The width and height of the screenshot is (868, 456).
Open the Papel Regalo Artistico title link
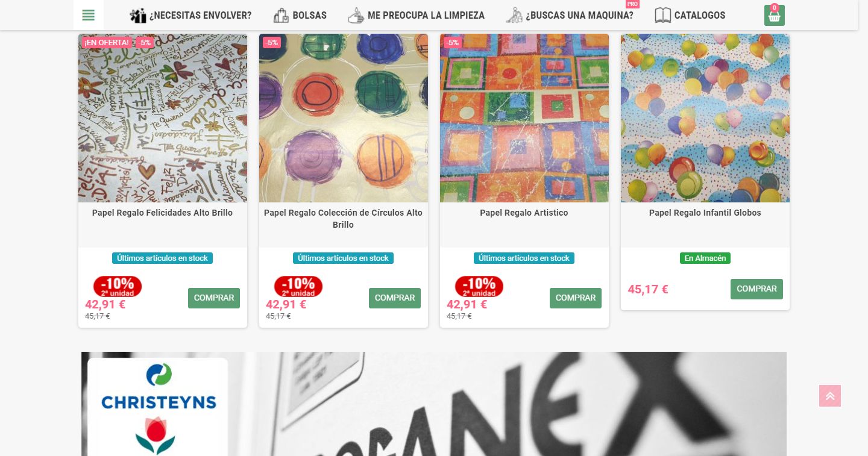click(524, 213)
